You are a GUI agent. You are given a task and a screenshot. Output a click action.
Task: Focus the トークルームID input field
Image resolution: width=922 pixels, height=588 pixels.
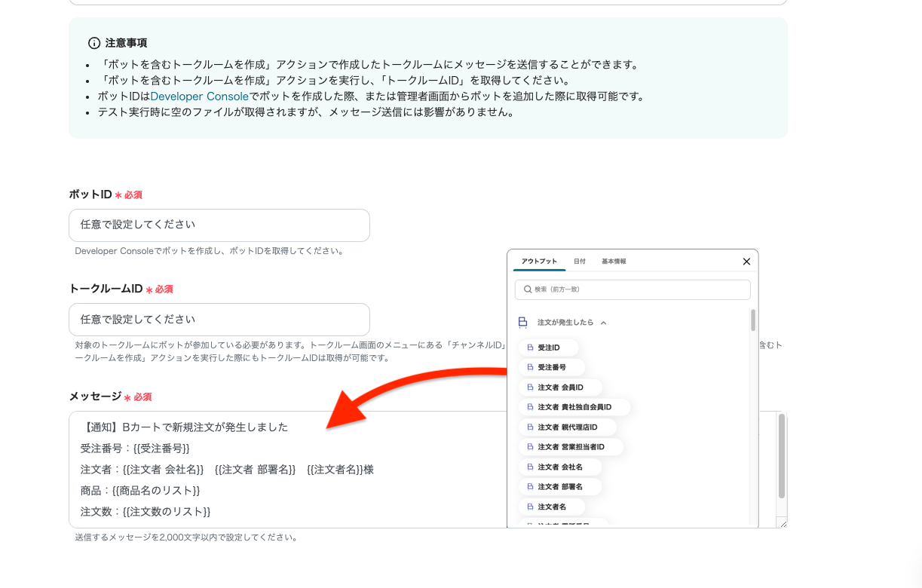pos(219,320)
